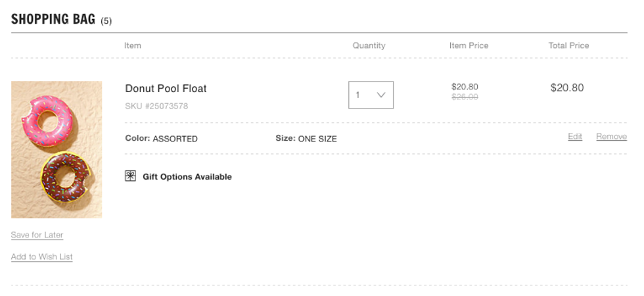Click the Edit link
The image size is (644, 296).
click(x=575, y=137)
